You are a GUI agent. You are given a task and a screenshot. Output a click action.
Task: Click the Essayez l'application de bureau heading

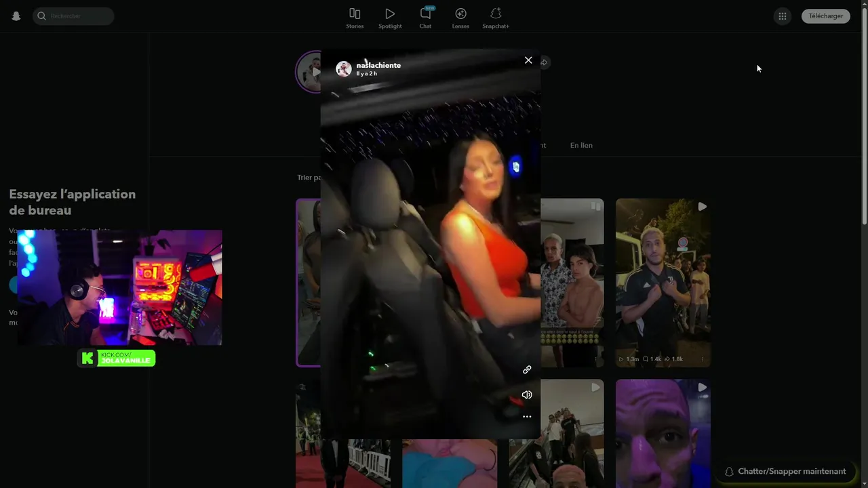click(73, 202)
